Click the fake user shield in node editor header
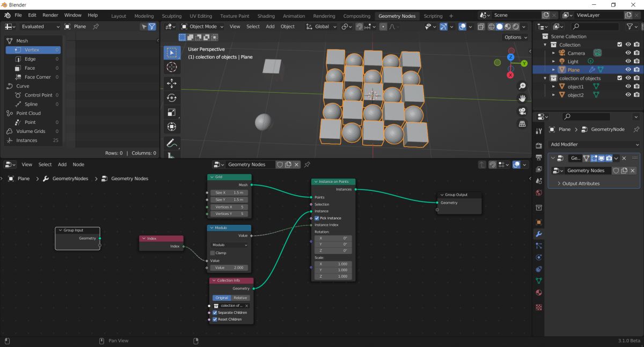 280,165
